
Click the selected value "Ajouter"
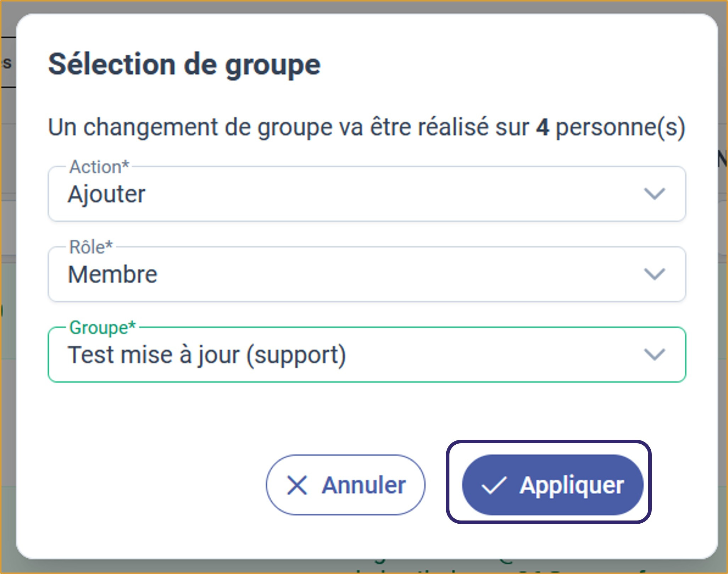tap(107, 194)
